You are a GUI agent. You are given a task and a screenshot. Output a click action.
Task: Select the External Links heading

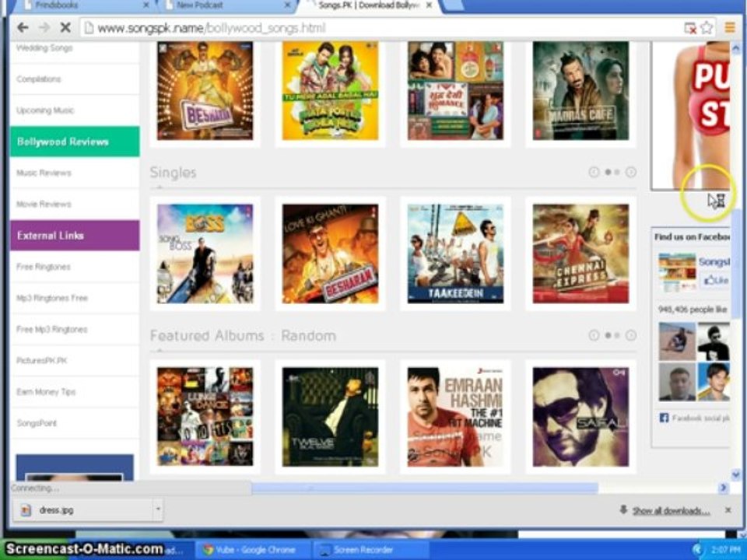coord(75,235)
